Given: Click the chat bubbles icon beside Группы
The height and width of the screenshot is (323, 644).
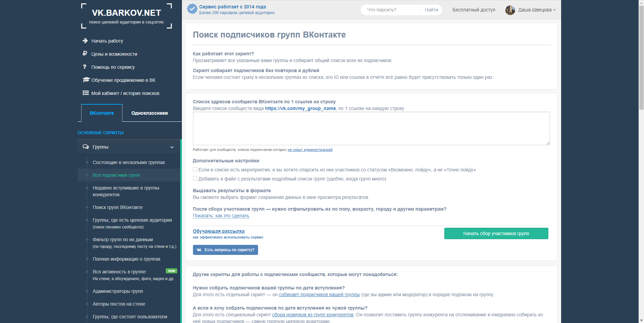Looking at the screenshot, I should click(86, 147).
